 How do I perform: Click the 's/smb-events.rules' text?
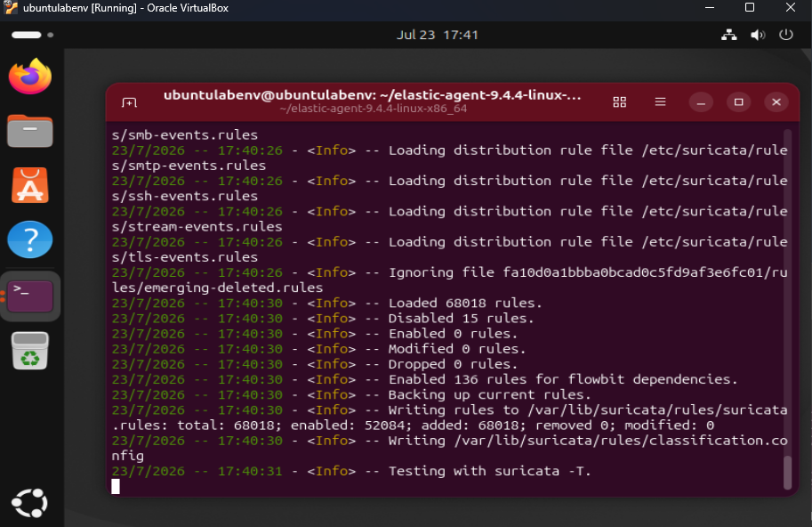pyautogui.click(x=185, y=135)
